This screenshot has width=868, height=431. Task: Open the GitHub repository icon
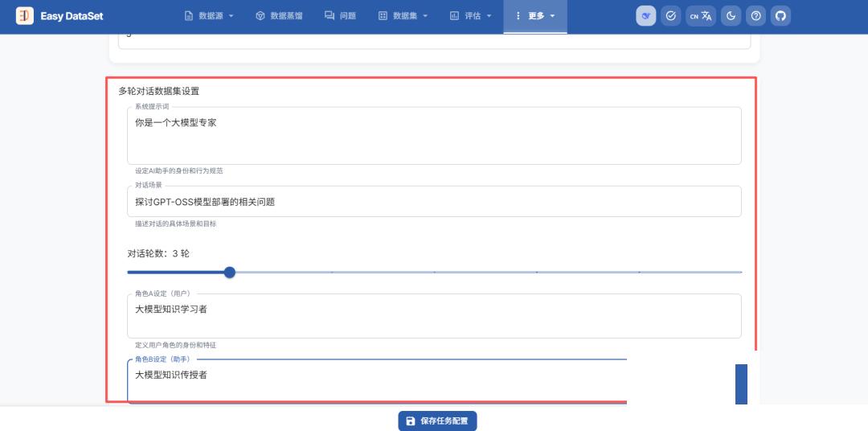tap(780, 16)
